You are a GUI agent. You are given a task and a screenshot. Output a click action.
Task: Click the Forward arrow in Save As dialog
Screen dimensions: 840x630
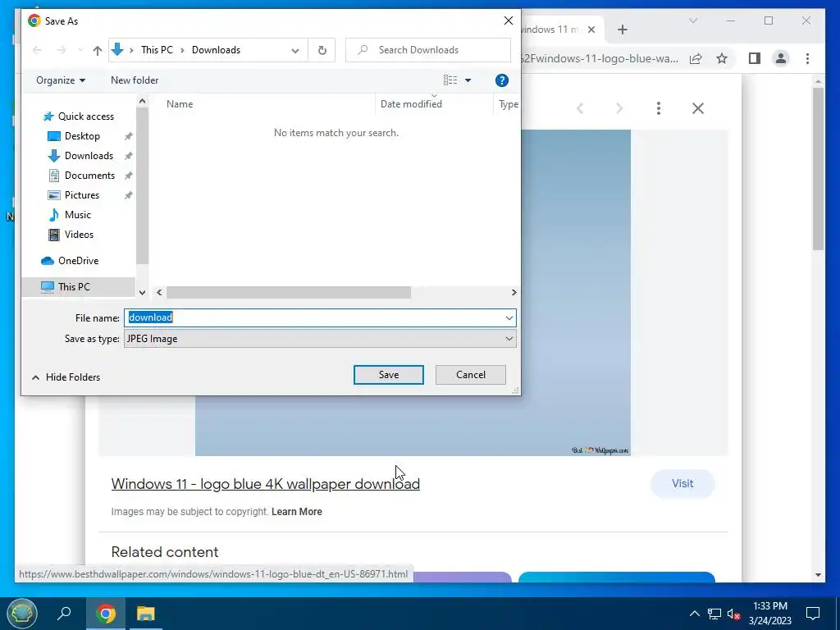click(x=62, y=50)
